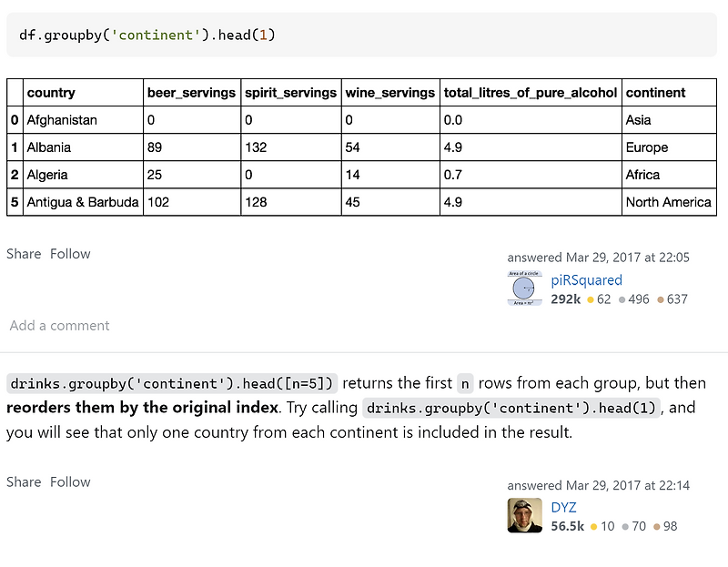Open piRSquared's user profile link
Viewport: 728px width, 567px height.
[586, 280]
